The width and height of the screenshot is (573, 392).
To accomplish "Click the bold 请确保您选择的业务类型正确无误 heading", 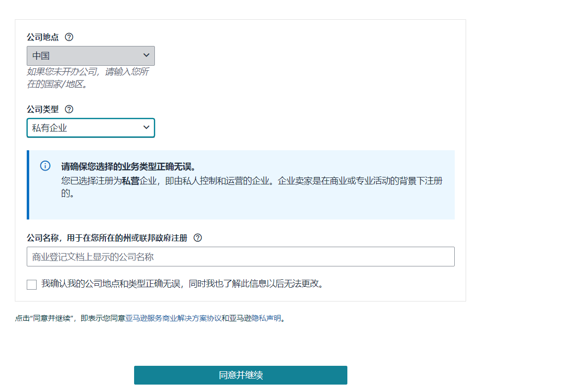I will 129,166.
